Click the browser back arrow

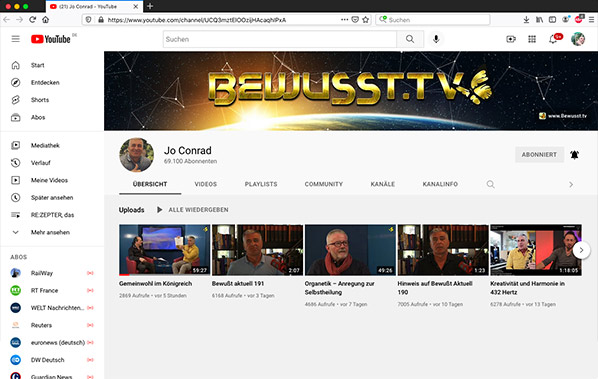[x=6, y=19]
